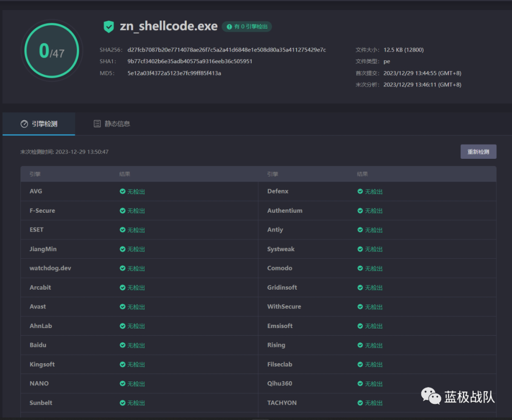Select the Sunbelt engine name
This screenshot has width=512, height=420.
click(41, 402)
